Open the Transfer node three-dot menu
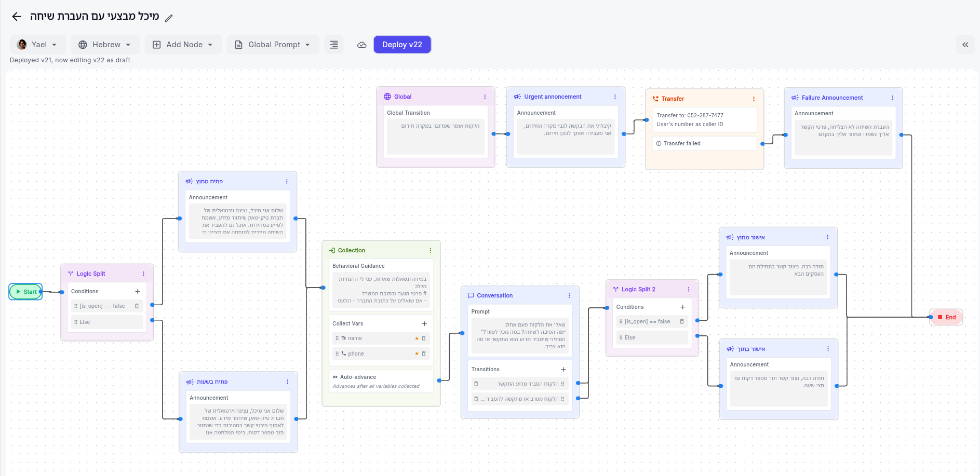The image size is (980, 476). pyautogui.click(x=754, y=99)
